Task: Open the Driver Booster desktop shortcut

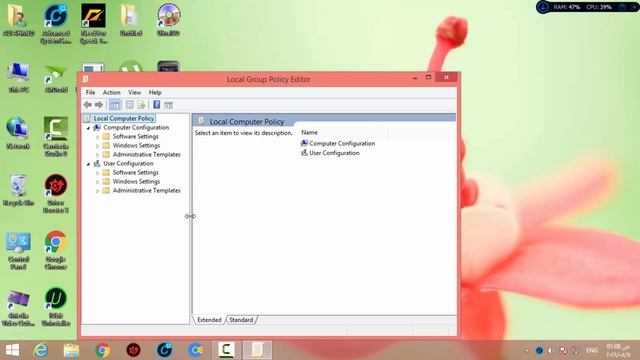Action: click(56, 193)
